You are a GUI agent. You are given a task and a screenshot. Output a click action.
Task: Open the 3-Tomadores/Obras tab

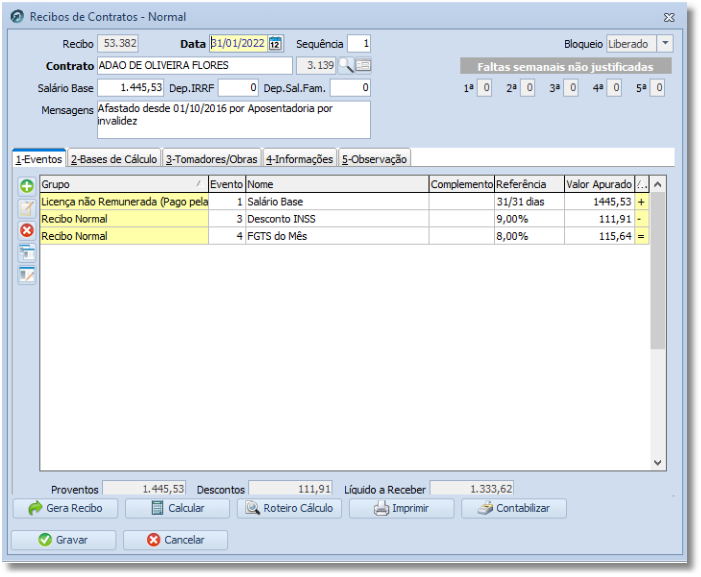tap(211, 159)
